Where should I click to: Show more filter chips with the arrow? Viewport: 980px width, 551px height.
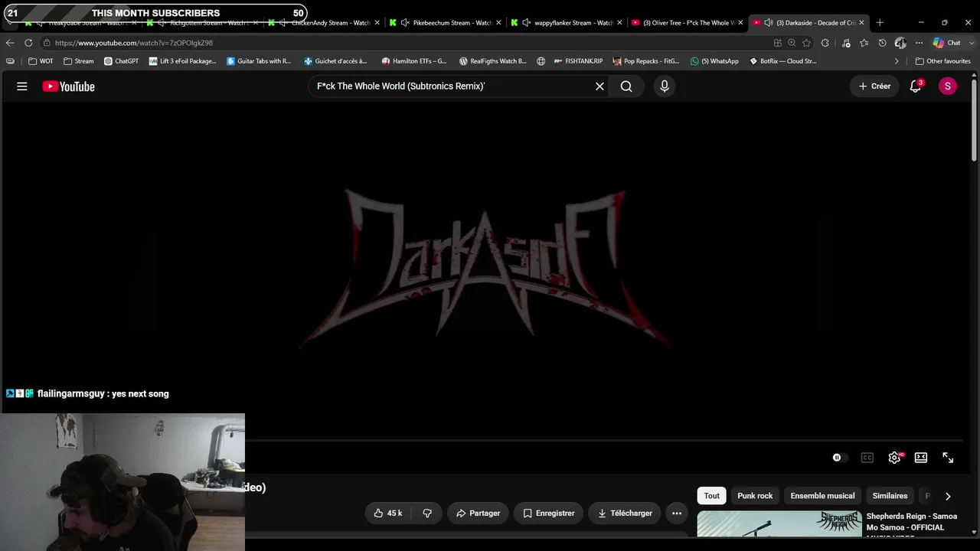pos(948,496)
